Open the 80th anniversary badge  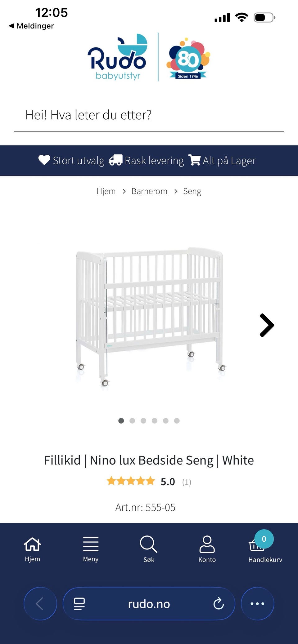click(x=188, y=59)
